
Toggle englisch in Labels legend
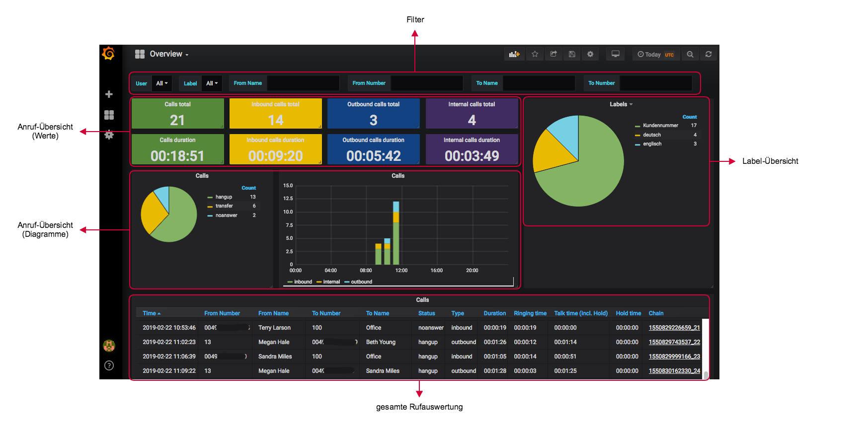[x=652, y=144]
